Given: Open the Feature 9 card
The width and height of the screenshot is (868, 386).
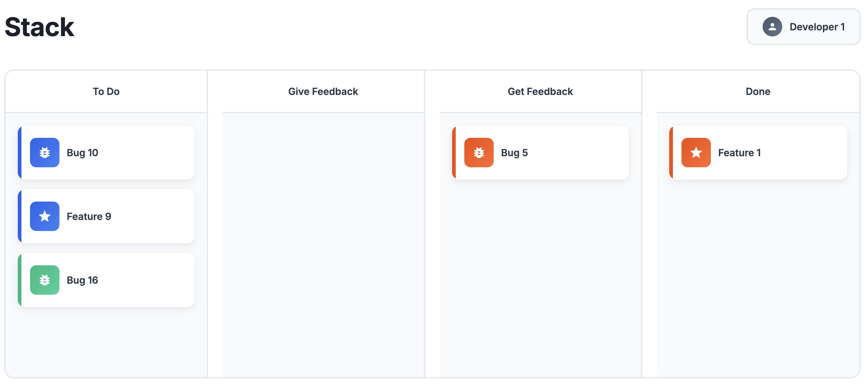Looking at the screenshot, I should [x=106, y=216].
